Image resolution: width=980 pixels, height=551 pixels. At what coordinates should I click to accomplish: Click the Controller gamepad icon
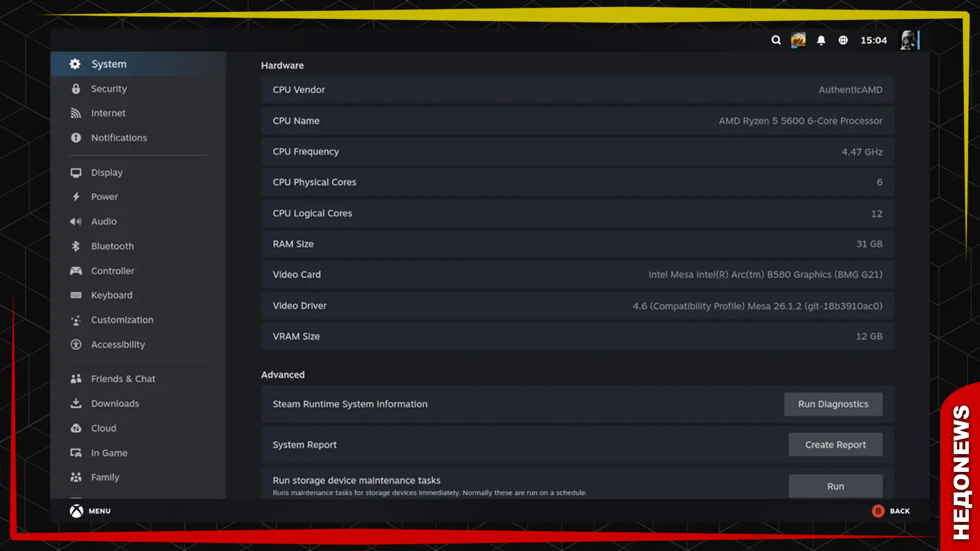pyautogui.click(x=76, y=271)
